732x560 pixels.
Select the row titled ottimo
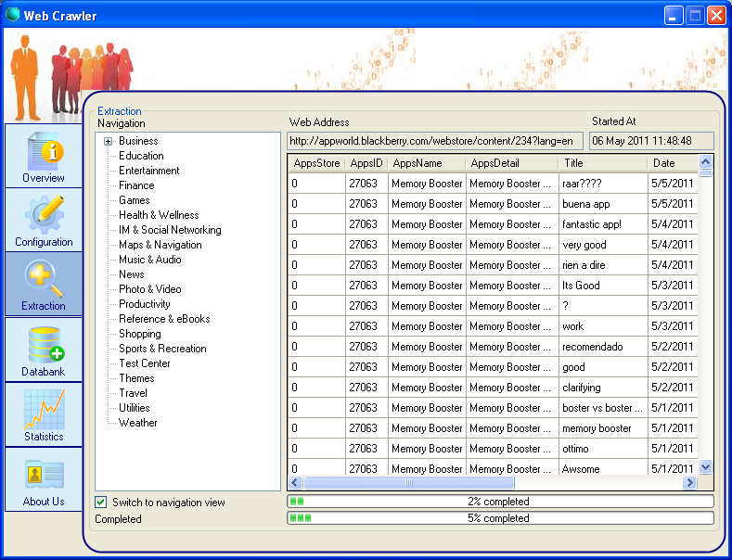point(493,449)
